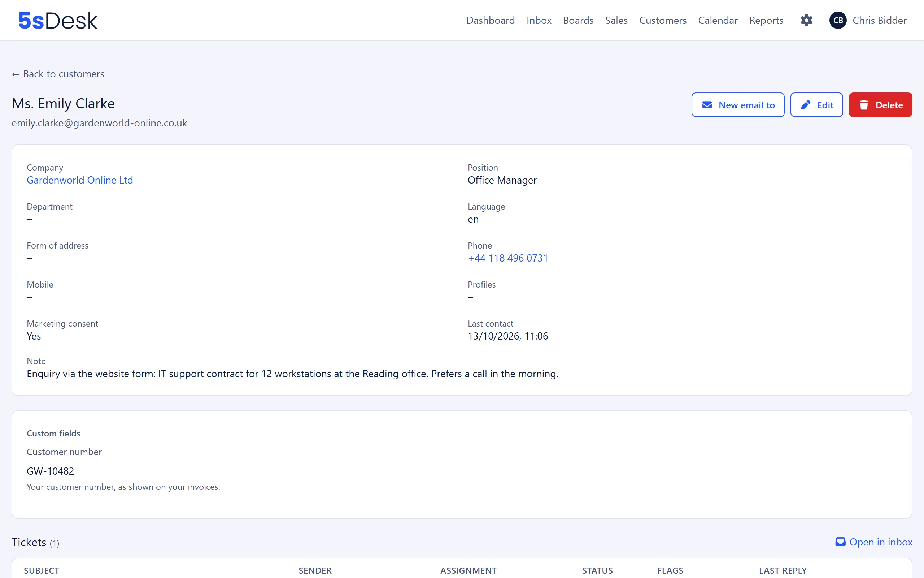This screenshot has width=924, height=578.
Task: Click the SUBJECT column header
Action: point(42,570)
